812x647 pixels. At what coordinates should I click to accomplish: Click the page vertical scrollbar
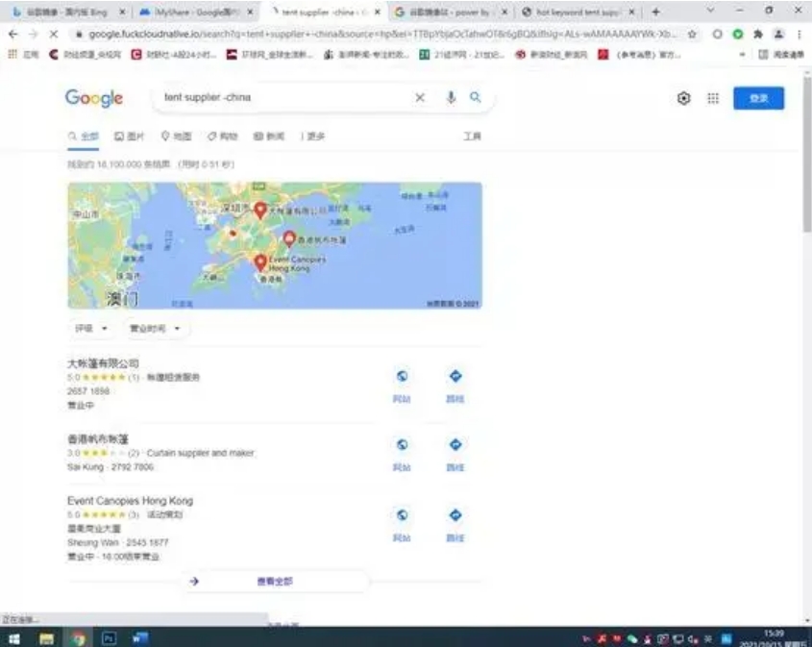pos(807,156)
